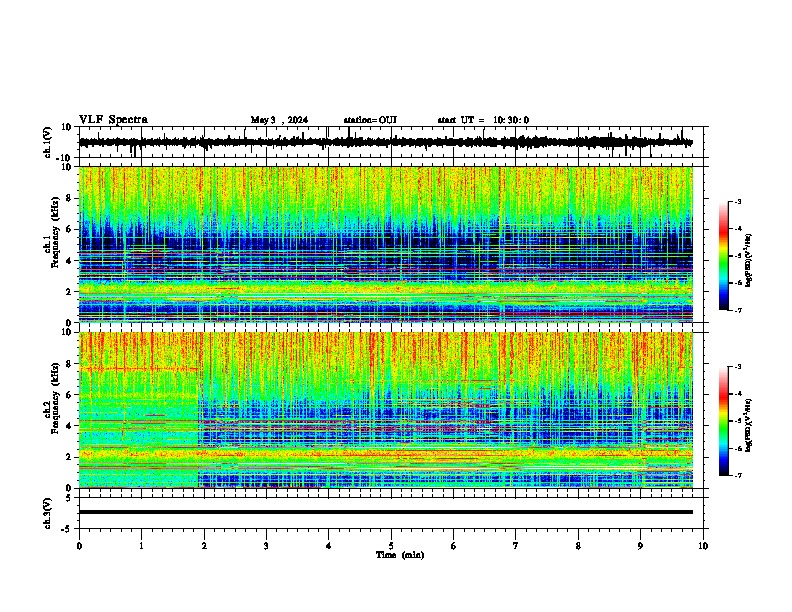The image size is (792, 612).
Task: Click time axis tick label "5"
Action: pyautogui.click(x=391, y=546)
